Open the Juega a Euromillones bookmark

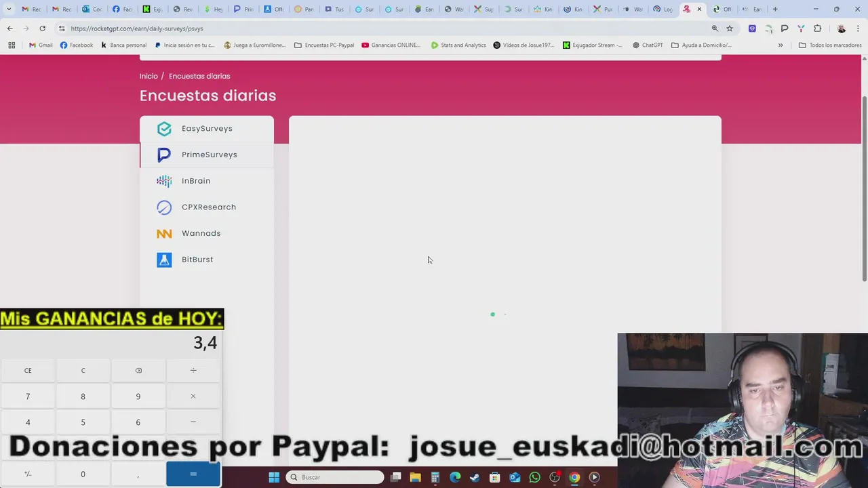(x=256, y=45)
